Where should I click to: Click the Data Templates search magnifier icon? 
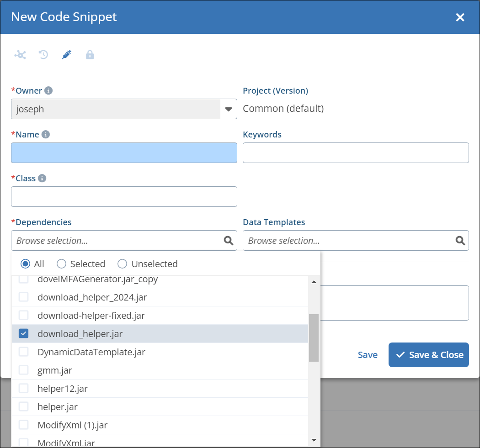coord(460,241)
